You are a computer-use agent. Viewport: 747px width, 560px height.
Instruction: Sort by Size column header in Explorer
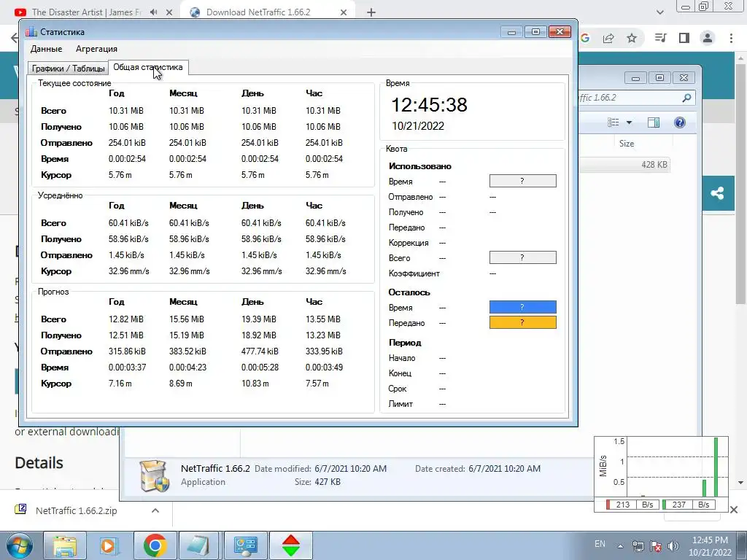(x=627, y=144)
